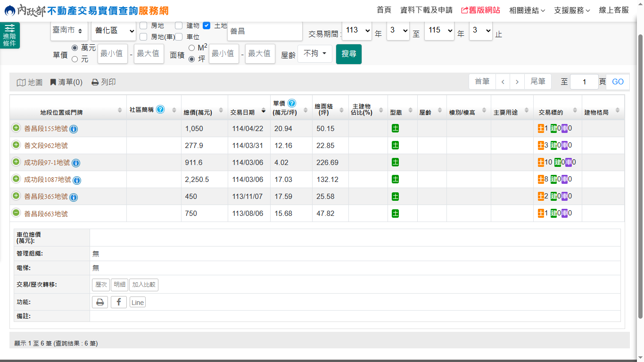Click the help icon next to 社區簡稱
The image size is (644, 362).
(x=160, y=109)
